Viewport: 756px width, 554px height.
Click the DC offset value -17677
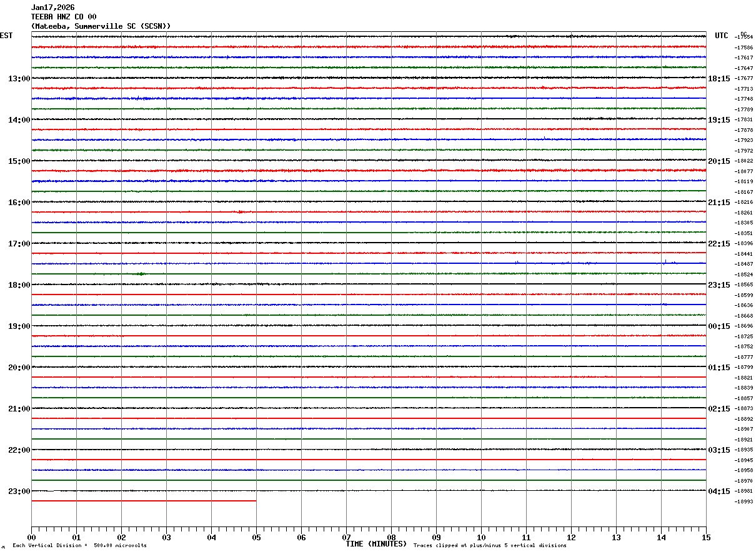point(744,79)
